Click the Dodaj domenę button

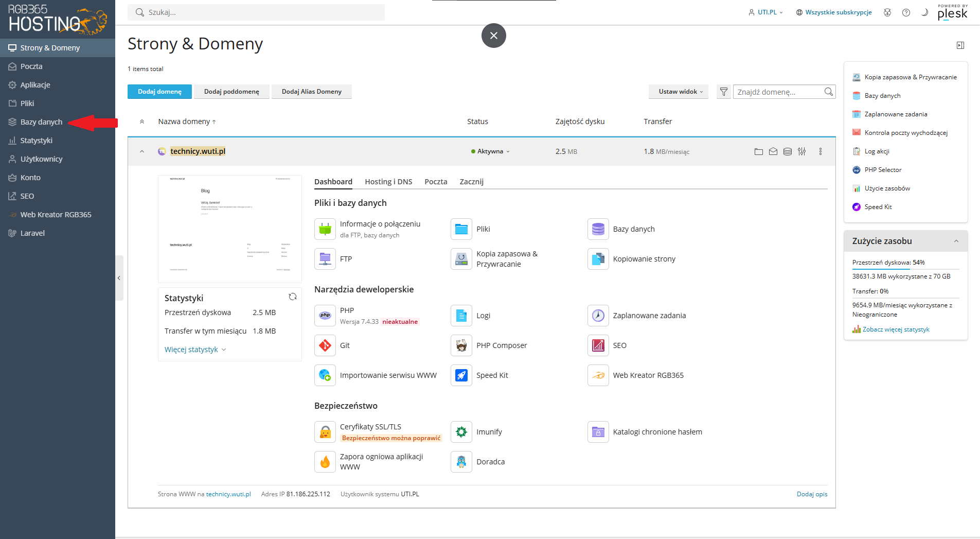(159, 92)
